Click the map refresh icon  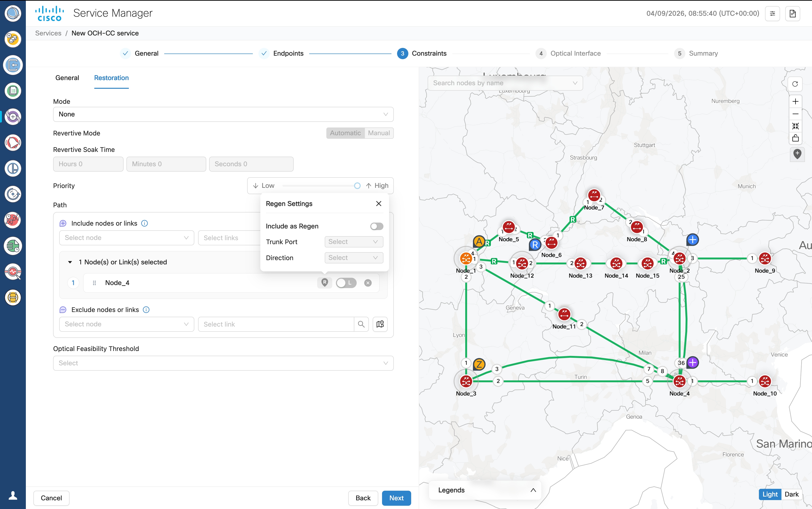coord(795,84)
